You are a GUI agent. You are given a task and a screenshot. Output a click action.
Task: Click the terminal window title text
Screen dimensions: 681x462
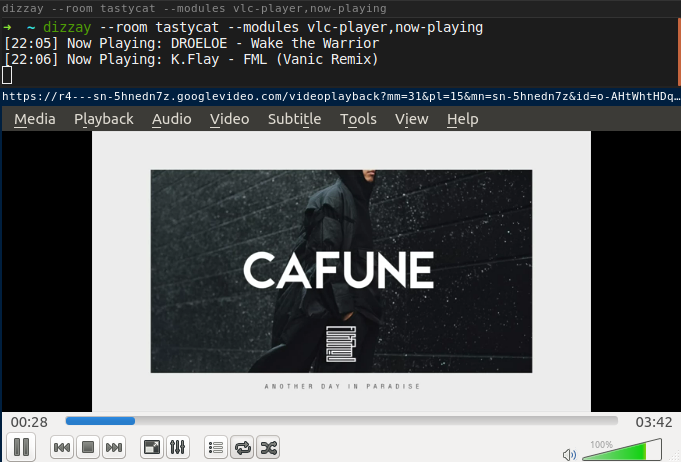coord(194,8)
